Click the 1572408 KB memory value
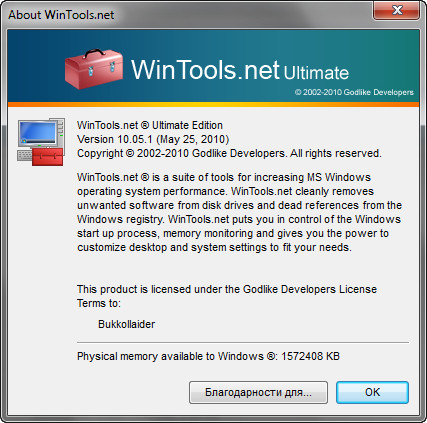This screenshot has height=423, width=427. point(310,356)
